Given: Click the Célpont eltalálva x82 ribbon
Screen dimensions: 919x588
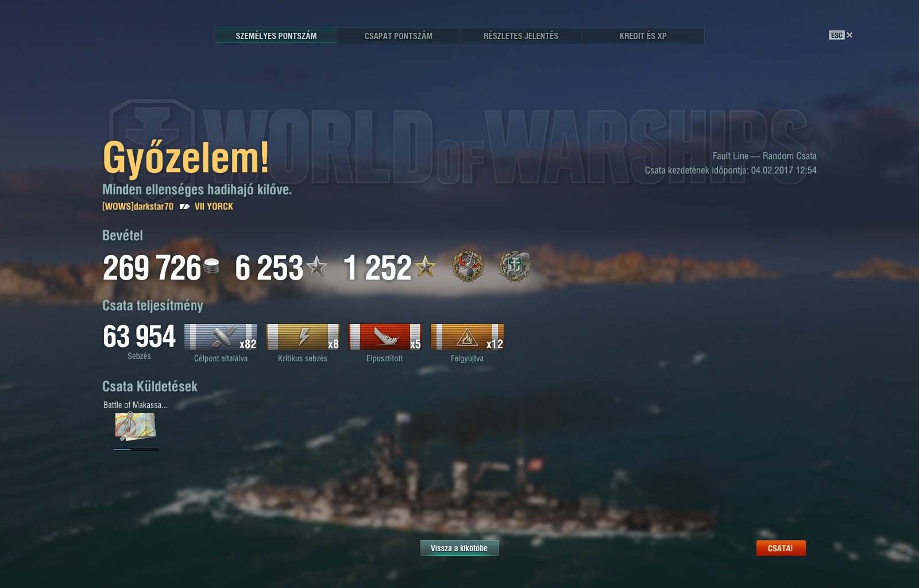Looking at the screenshot, I should pos(221,337).
